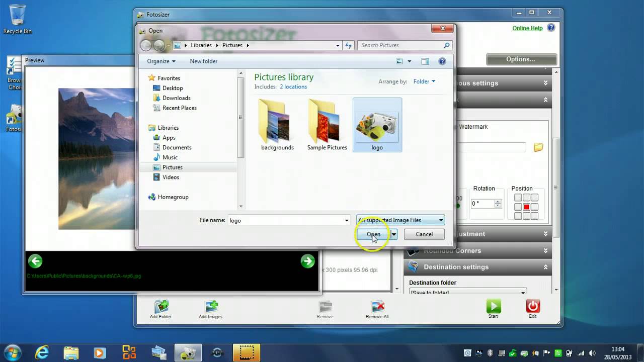Select the logo image thumbnail

[377, 125]
